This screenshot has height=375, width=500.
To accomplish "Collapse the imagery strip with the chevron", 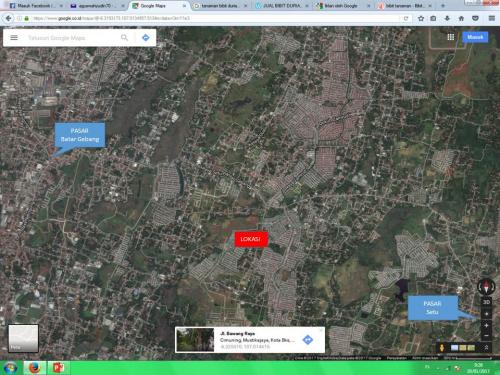I will (486, 348).
